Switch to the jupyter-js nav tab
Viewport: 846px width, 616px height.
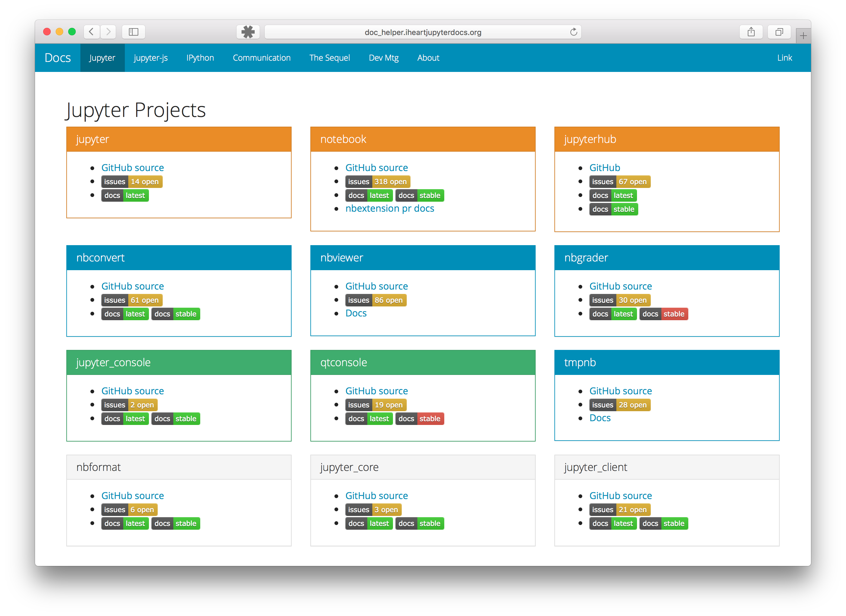point(151,58)
